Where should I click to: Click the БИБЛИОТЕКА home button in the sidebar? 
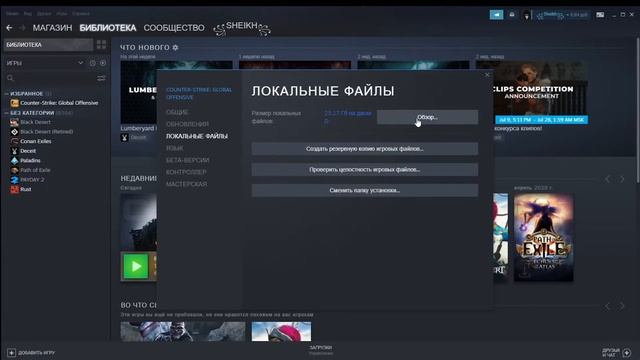pos(48,44)
